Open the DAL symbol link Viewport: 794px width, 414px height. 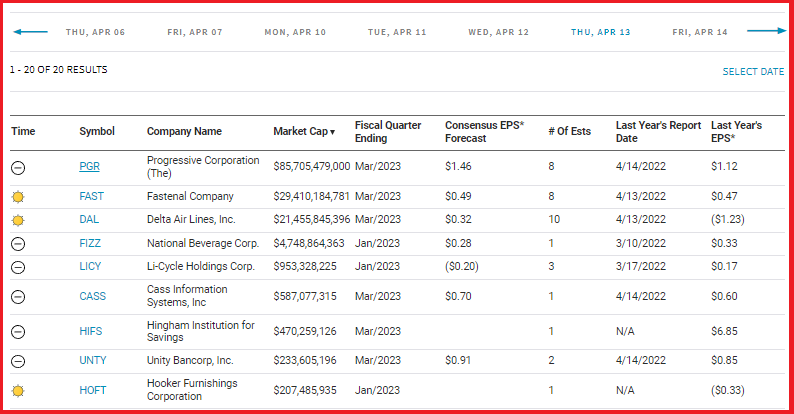[x=90, y=220]
